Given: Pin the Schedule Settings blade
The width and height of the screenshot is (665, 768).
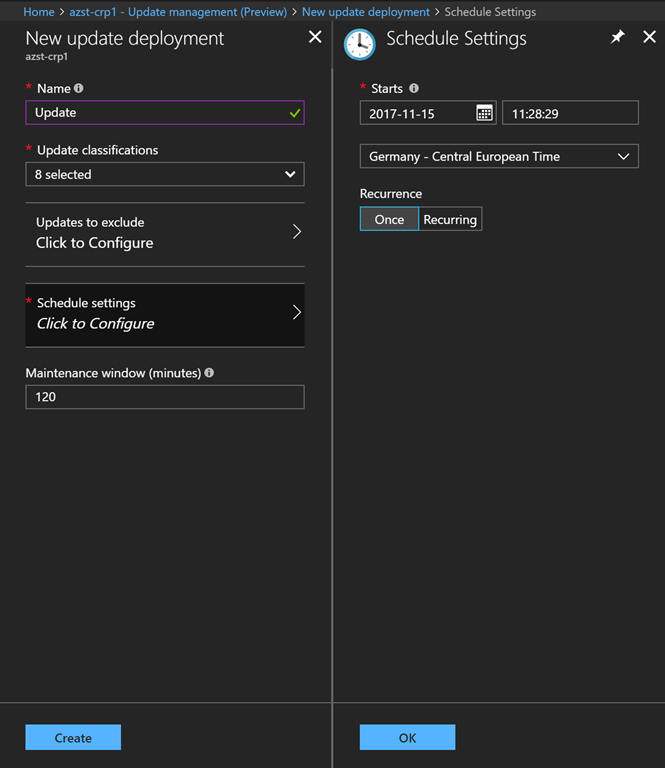Looking at the screenshot, I should click(x=617, y=37).
